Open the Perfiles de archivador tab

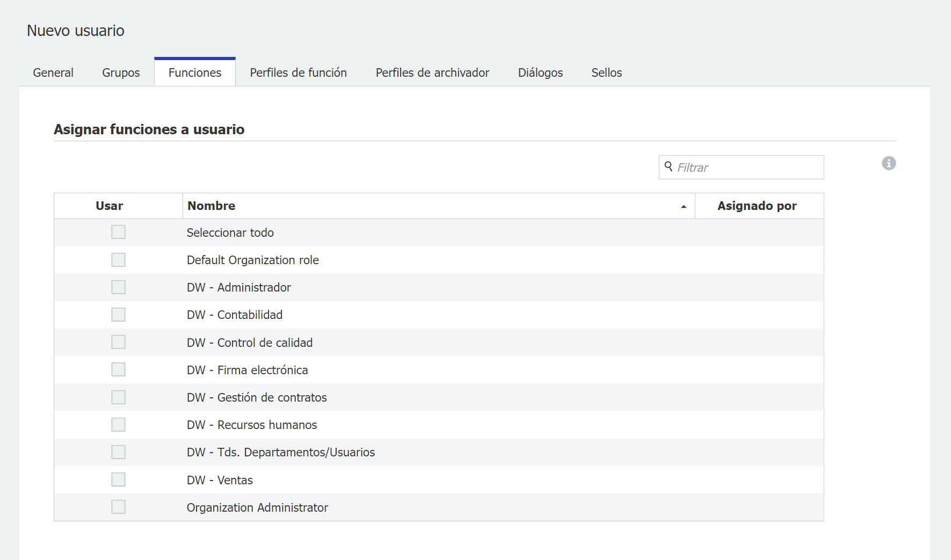pos(432,72)
